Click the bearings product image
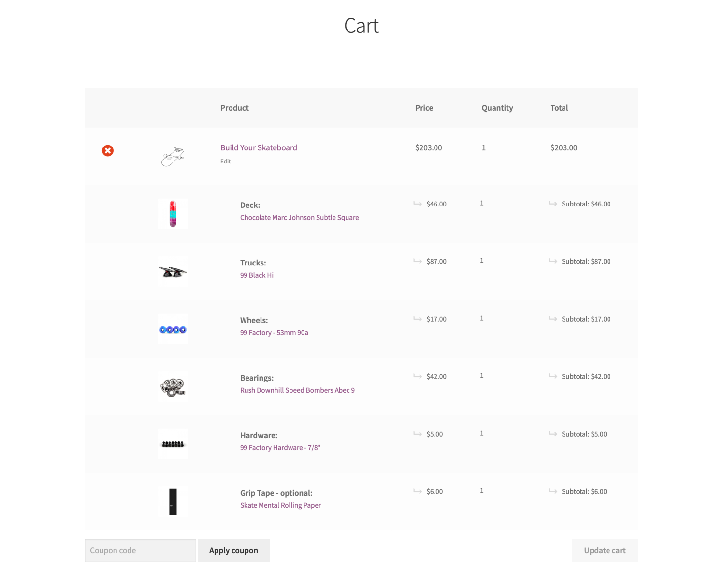Viewport: 725px width, 588px height. (x=173, y=386)
